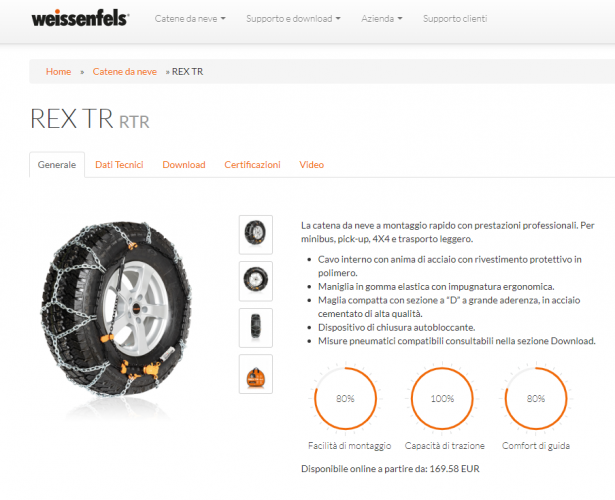Select the tire tread front view thumbnail
Image resolution: width=615 pixels, height=500 pixels.
click(256, 328)
